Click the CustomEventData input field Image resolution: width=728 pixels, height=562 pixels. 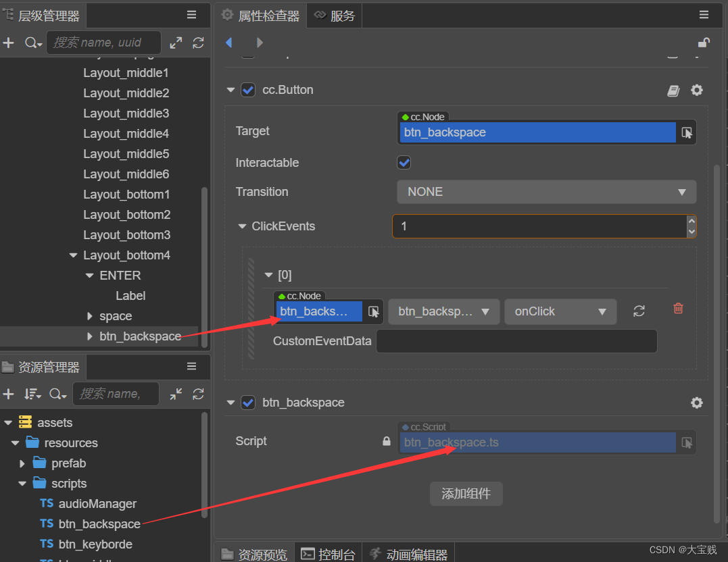516,341
